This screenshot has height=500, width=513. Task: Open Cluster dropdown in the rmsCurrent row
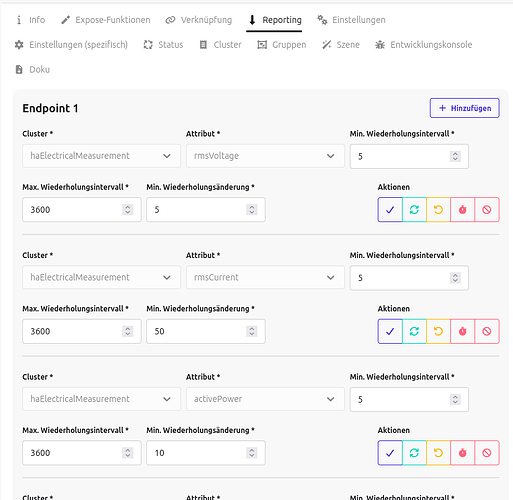point(101,277)
